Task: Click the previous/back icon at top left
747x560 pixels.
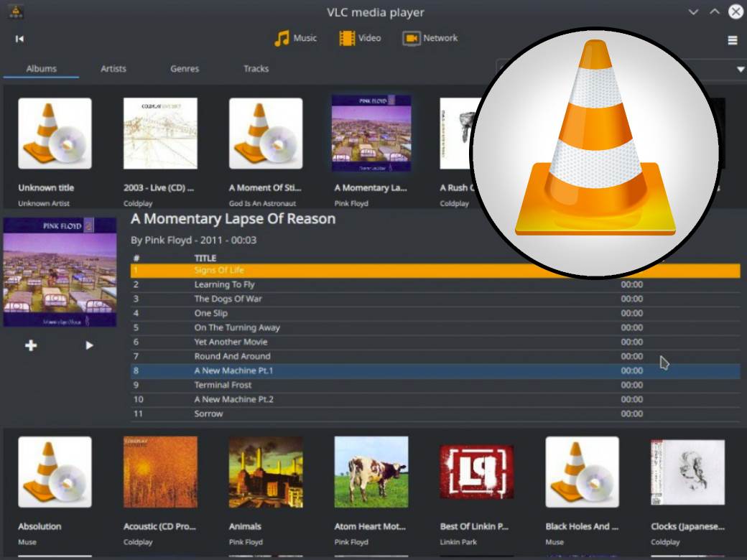Action: click(20, 39)
